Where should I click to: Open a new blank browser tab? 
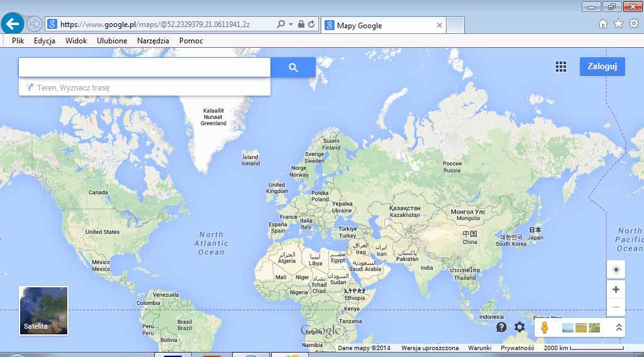[x=455, y=25]
